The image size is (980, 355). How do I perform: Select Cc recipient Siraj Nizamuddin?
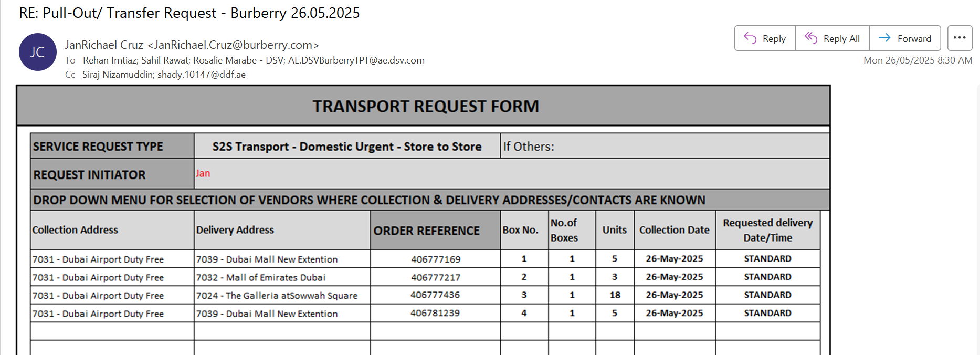pyautogui.click(x=118, y=75)
